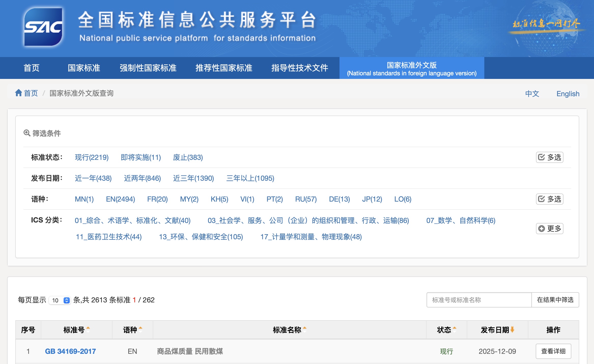
Task: Click the SAC logo icon
Action: coord(43,27)
